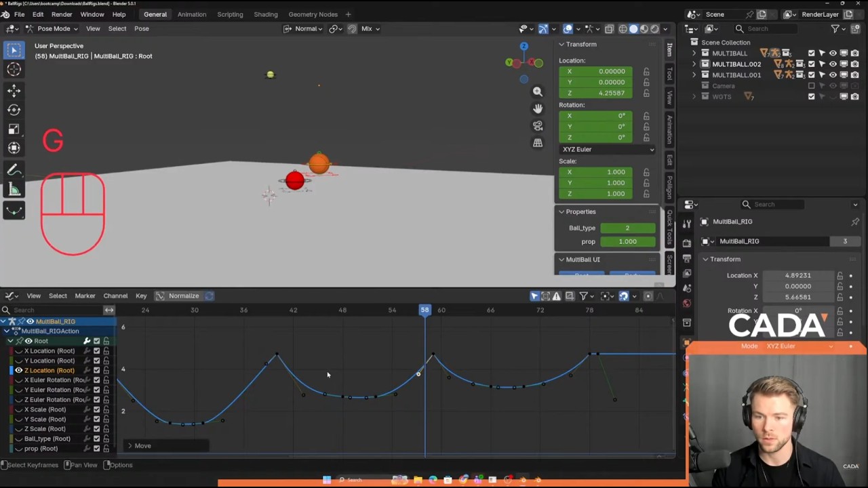Expand the Move operator panel
Image resolution: width=868 pixels, height=488 pixels.
point(130,446)
